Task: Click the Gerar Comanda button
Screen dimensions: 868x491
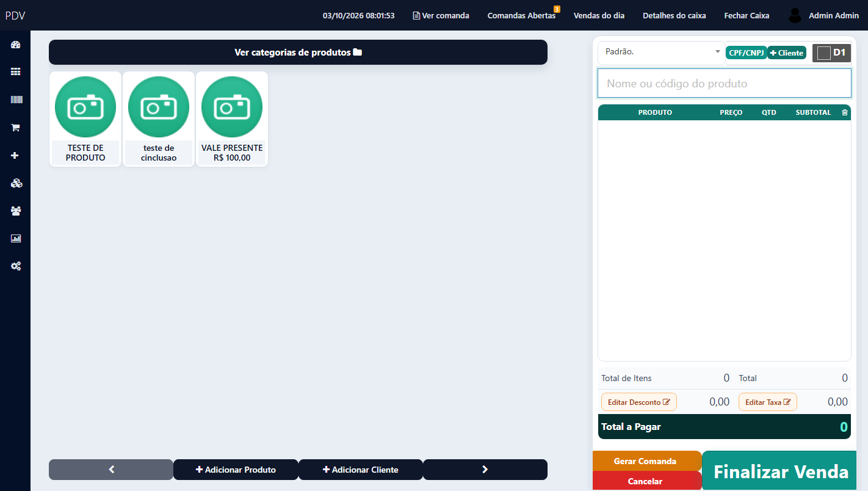Action: (646, 461)
